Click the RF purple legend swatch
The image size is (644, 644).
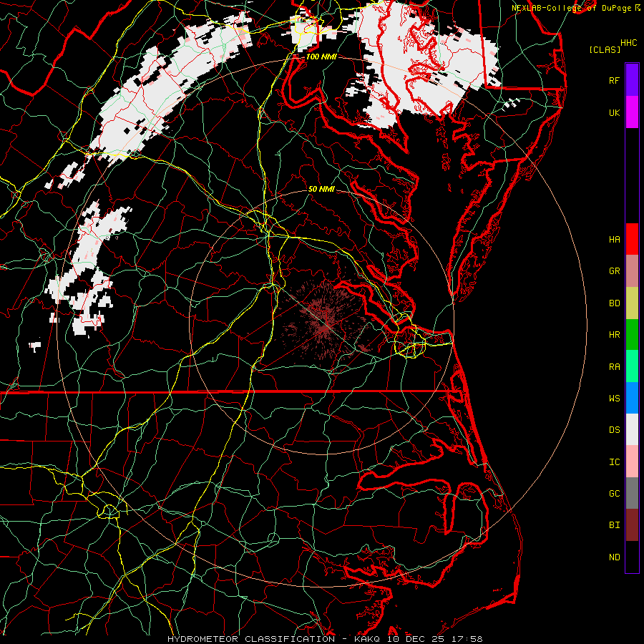tap(632, 80)
